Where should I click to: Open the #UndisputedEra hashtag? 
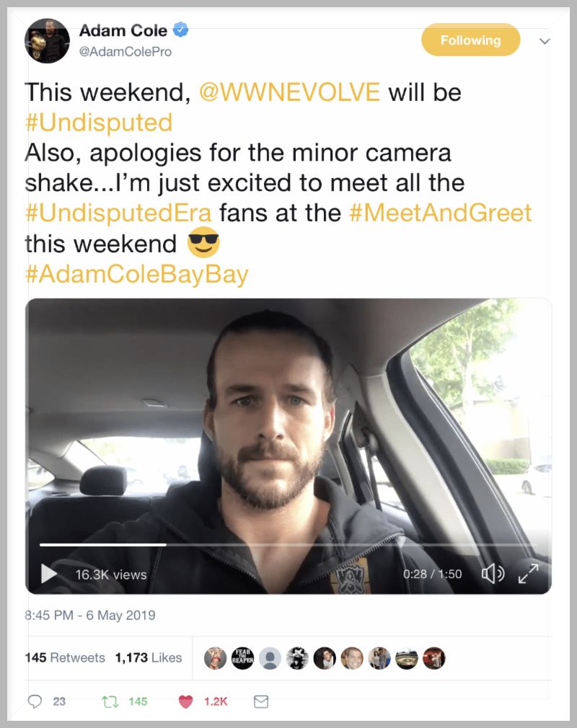118,213
